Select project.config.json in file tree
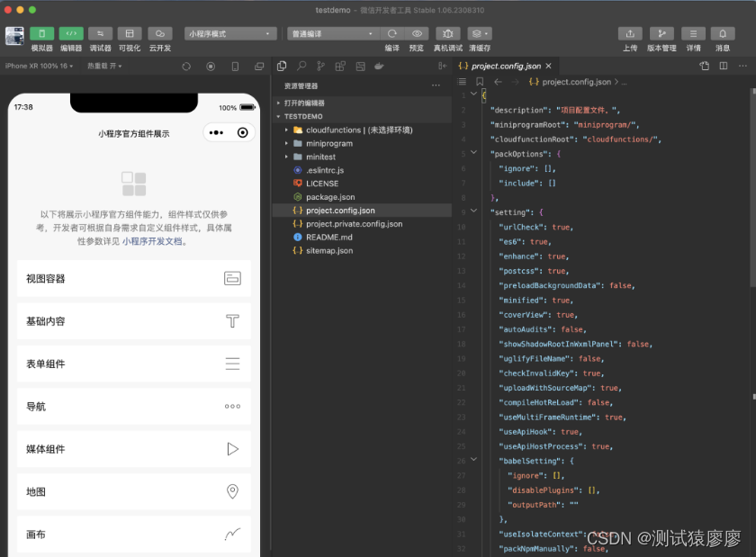 coord(364,211)
